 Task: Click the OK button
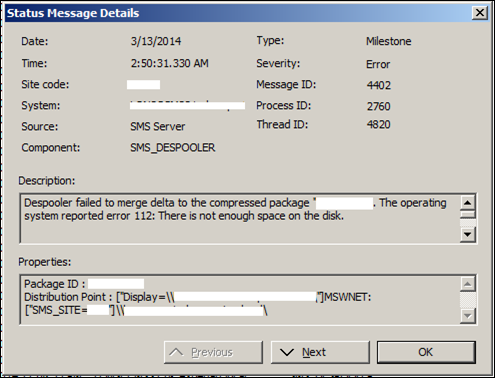pos(426,352)
